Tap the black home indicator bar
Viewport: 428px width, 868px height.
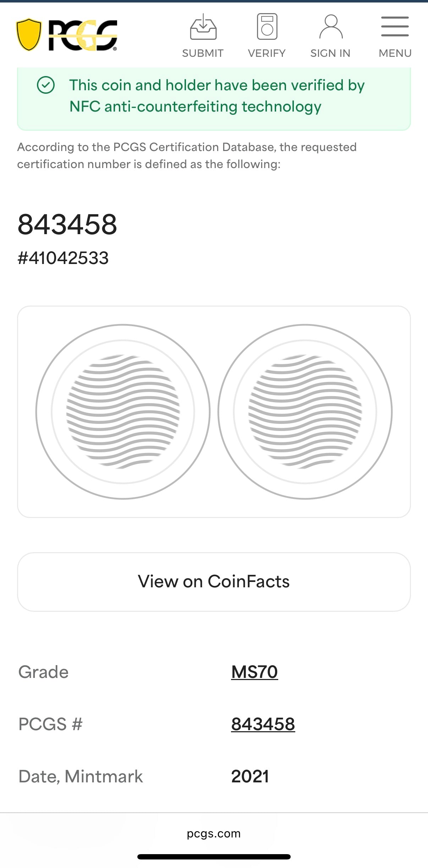coord(214,857)
